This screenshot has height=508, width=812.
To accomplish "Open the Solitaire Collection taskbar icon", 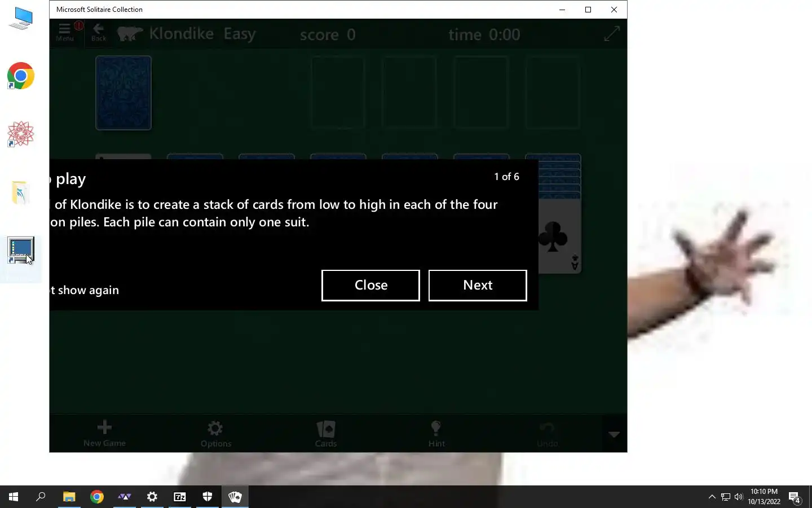I will point(235,497).
